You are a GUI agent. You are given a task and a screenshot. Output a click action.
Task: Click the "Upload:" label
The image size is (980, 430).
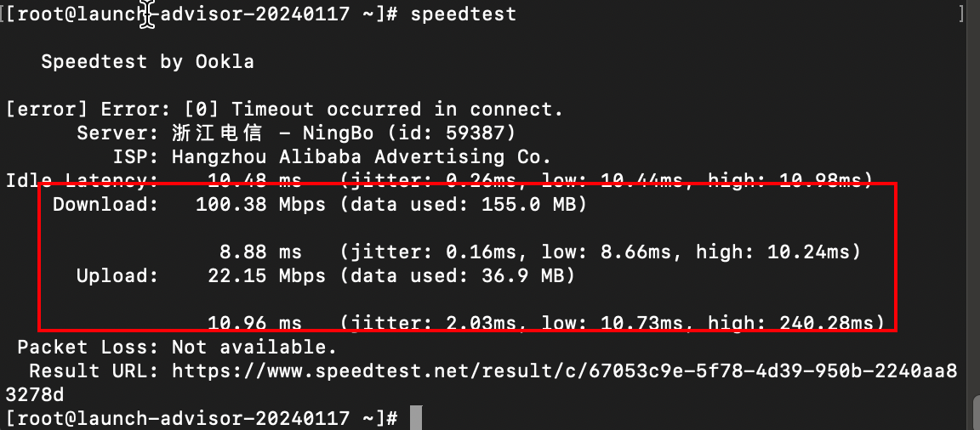[117, 276]
